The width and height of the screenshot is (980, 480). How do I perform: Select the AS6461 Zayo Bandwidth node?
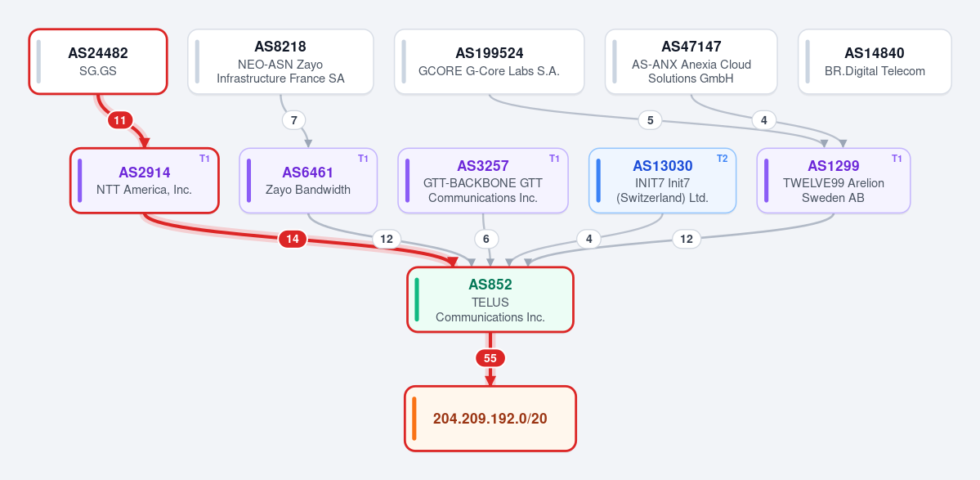coord(308,181)
